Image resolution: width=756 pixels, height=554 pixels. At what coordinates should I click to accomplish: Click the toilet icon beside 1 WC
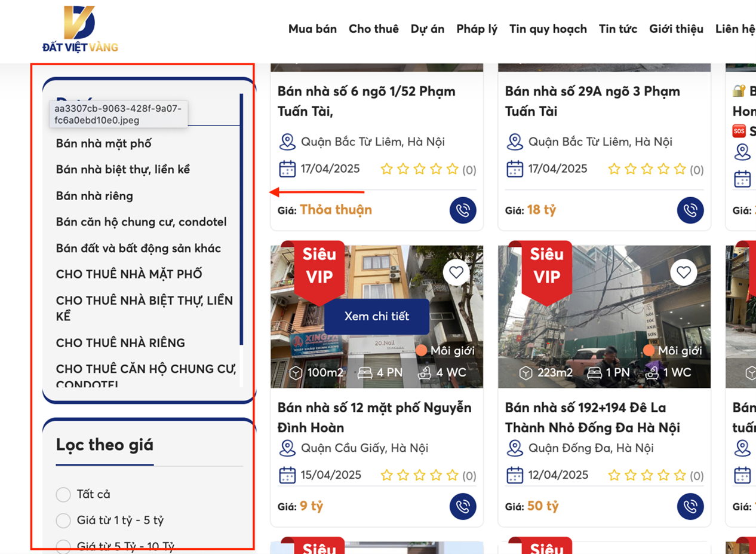coord(652,373)
